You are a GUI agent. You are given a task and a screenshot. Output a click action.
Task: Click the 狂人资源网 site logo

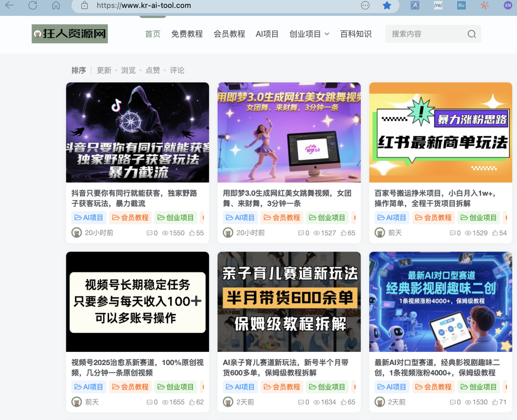70,34
